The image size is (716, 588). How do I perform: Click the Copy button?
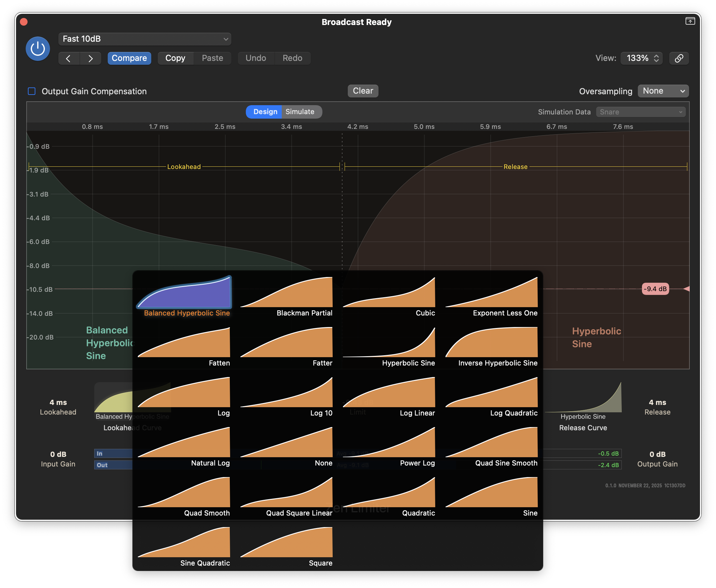(x=175, y=58)
